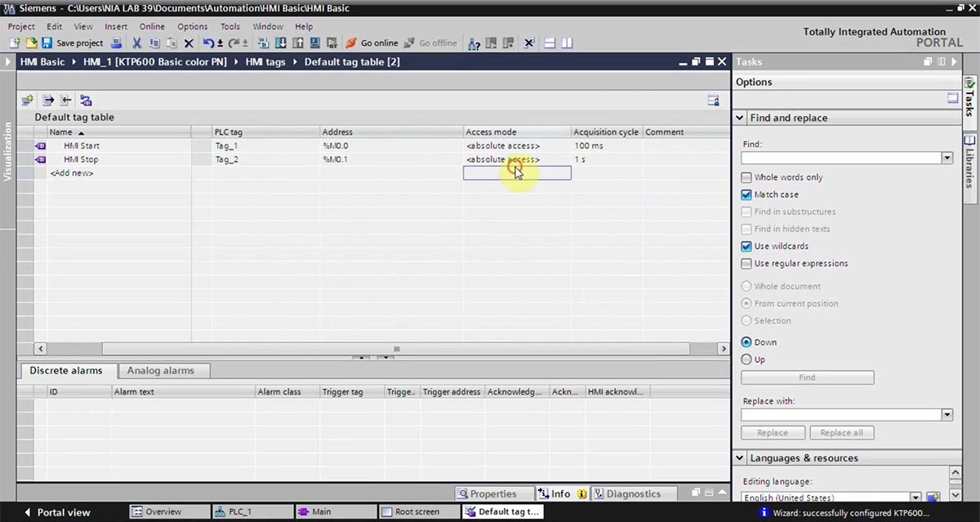Uncheck the Match case checkbox
The image size is (980, 522).
746,194
